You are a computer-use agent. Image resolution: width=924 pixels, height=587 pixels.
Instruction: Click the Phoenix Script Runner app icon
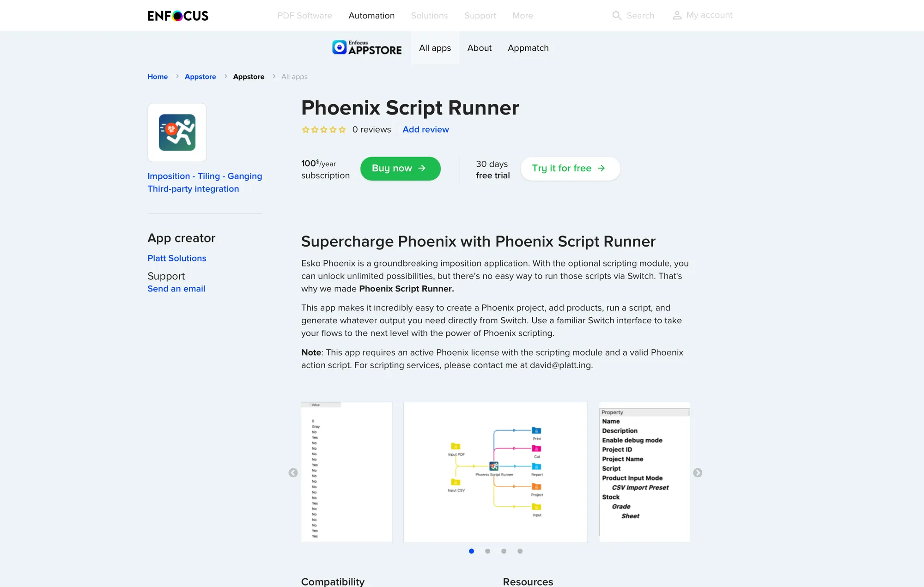pos(177,133)
